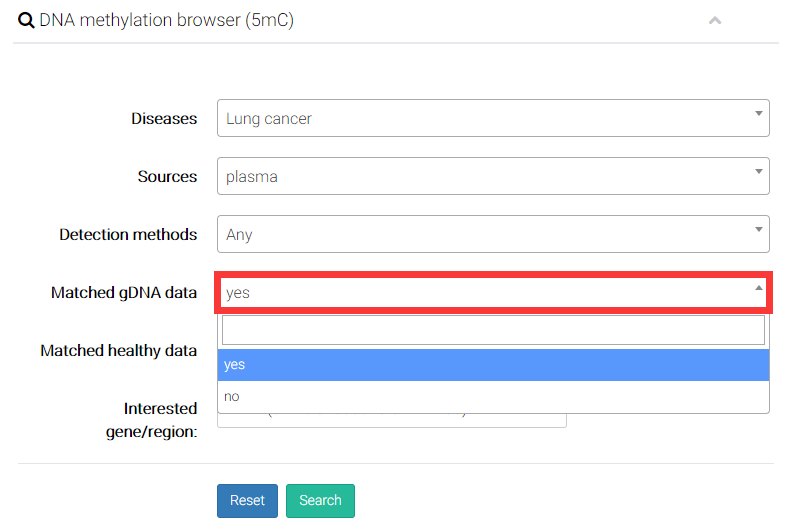
Task: Click the magnifier icon in the panel header
Action: pos(27,20)
